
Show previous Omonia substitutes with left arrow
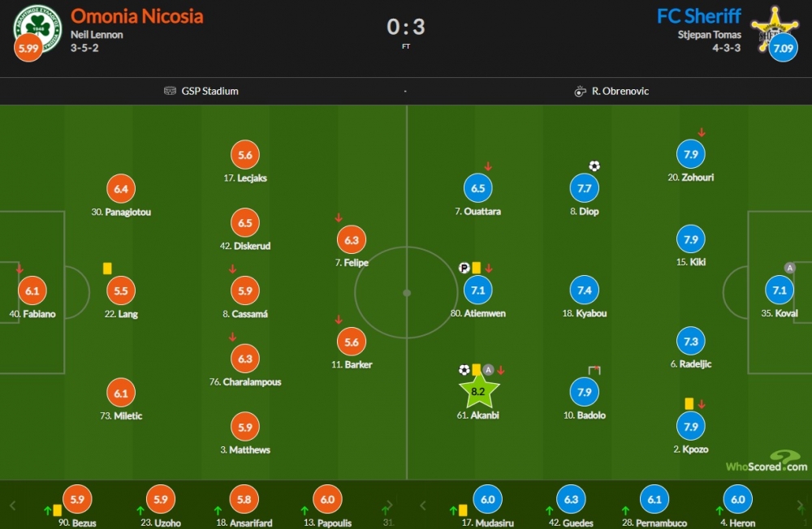click(13, 505)
